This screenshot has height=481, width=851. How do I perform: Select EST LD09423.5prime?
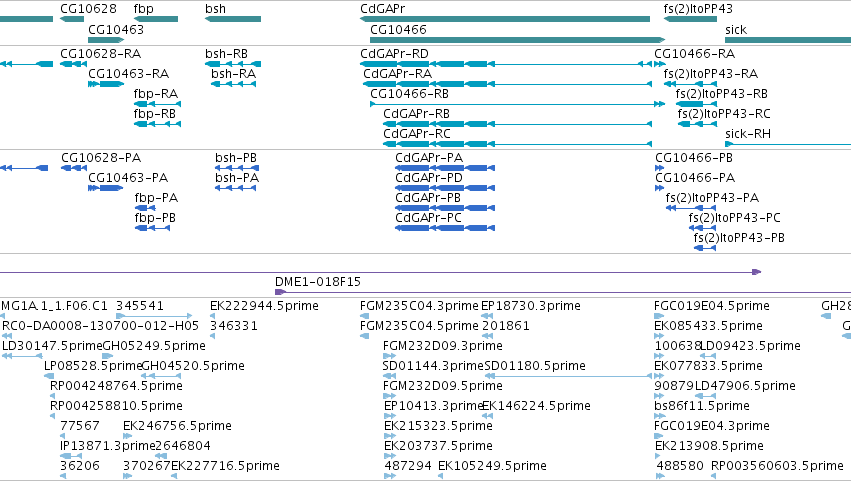click(x=751, y=346)
